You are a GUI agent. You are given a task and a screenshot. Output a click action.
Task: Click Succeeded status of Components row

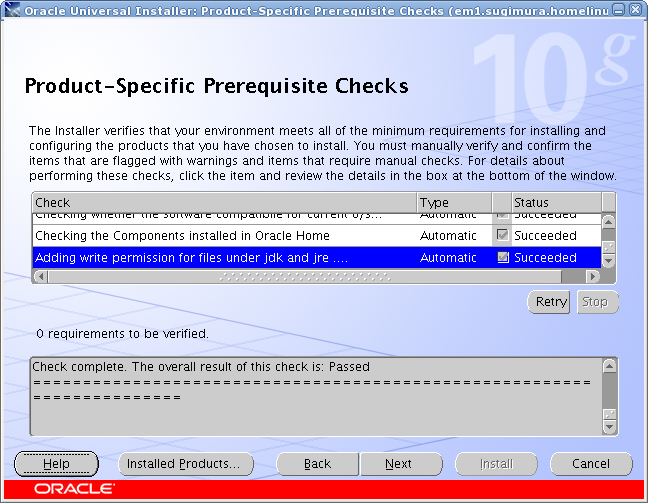click(545, 236)
